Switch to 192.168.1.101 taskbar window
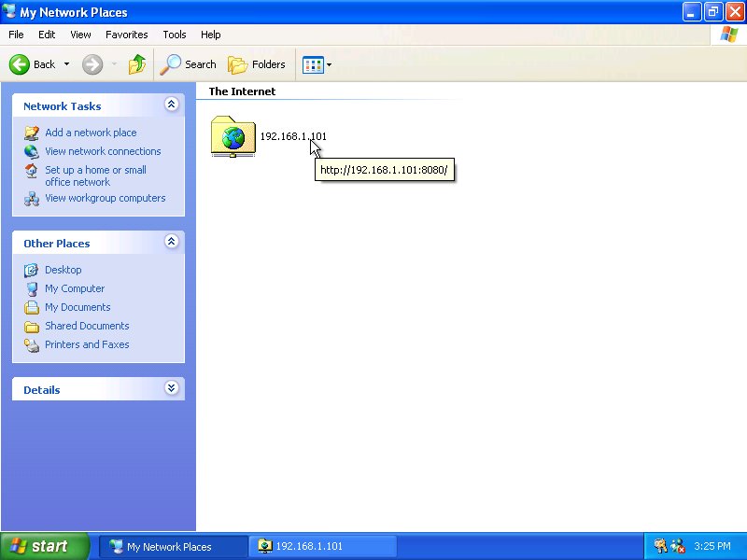Viewport: 747px width, 560px height. [322, 546]
